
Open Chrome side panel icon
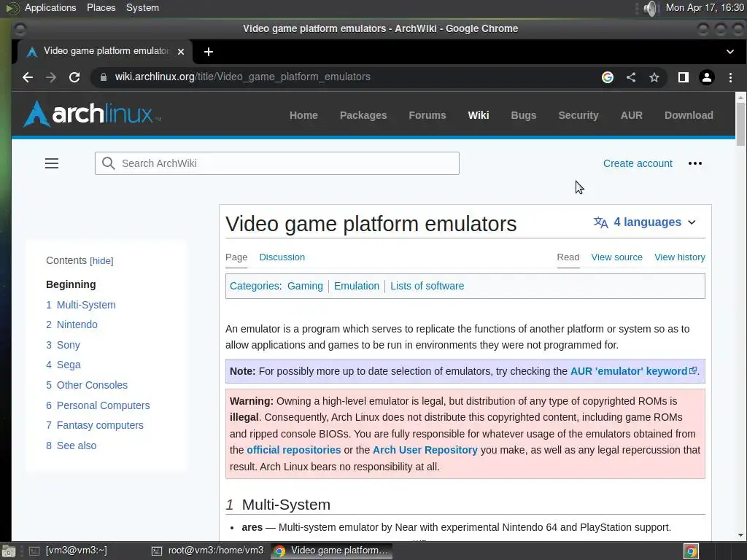pos(683,77)
